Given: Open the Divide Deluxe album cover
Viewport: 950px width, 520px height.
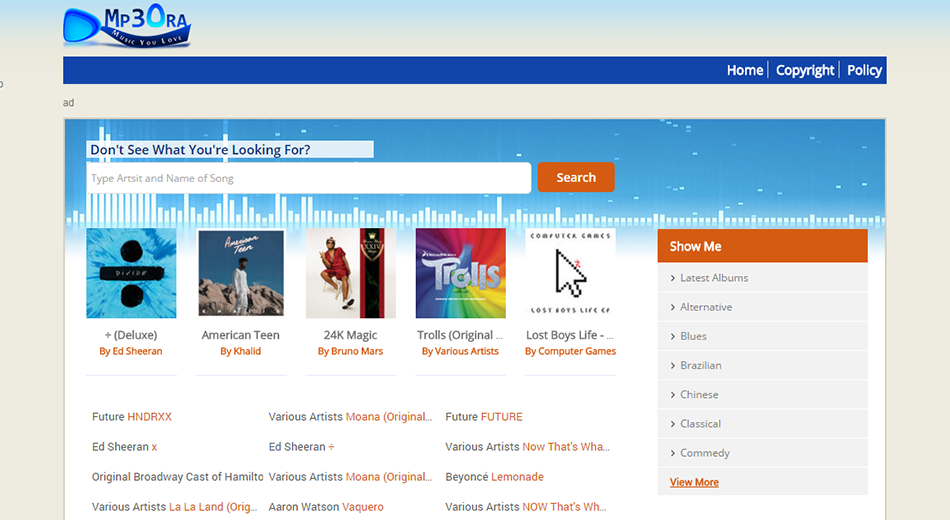Looking at the screenshot, I should tap(131, 273).
